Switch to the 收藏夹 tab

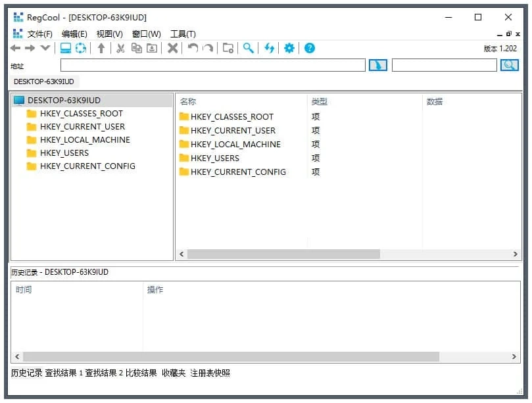point(174,373)
